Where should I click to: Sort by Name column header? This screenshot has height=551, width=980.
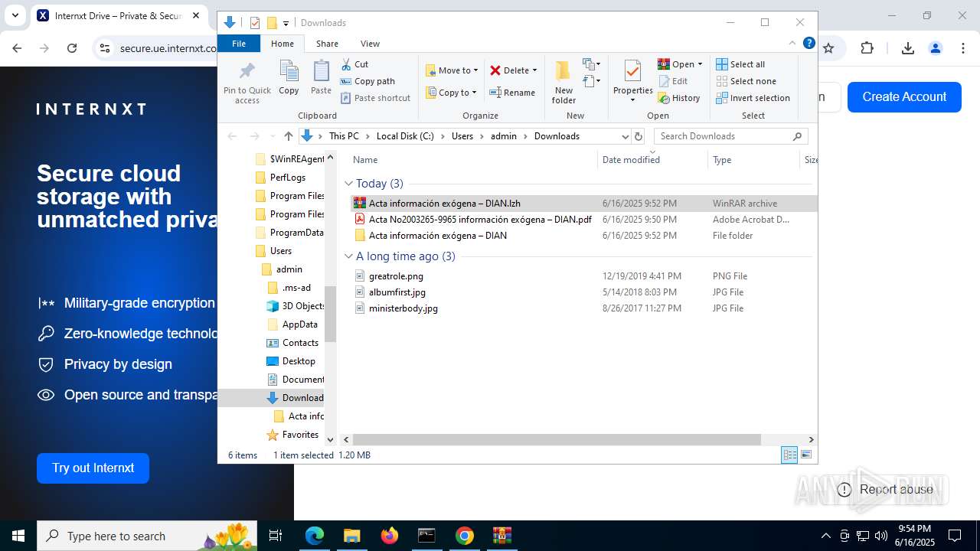[472, 160]
